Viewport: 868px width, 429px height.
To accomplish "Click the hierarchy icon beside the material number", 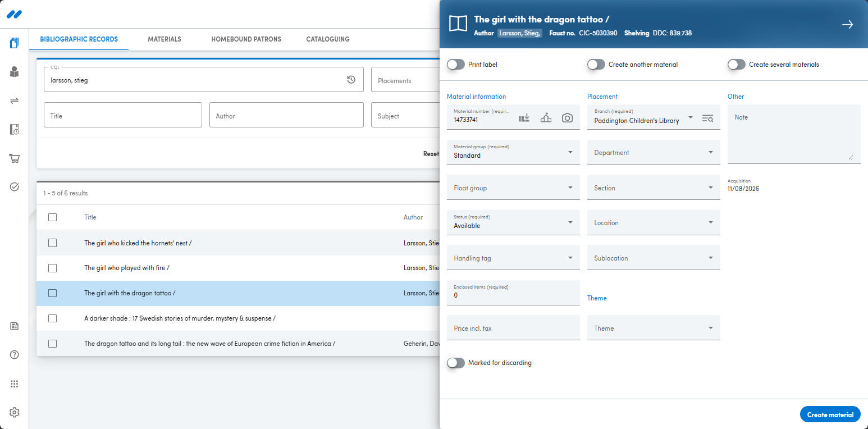I will click(546, 118).
